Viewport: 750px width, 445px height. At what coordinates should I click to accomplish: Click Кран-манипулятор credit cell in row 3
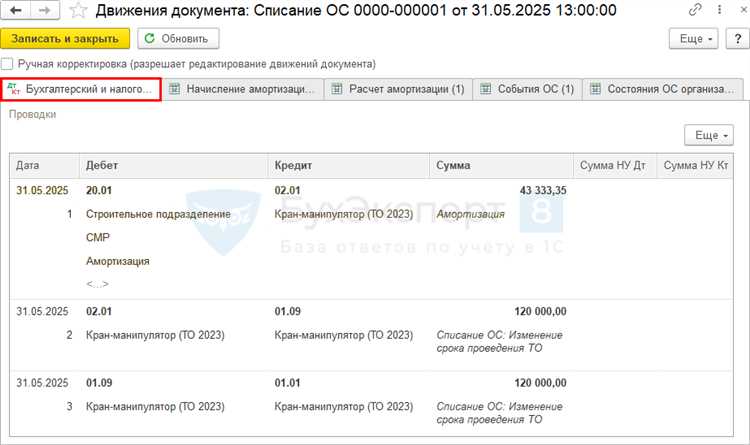point(343,407)
